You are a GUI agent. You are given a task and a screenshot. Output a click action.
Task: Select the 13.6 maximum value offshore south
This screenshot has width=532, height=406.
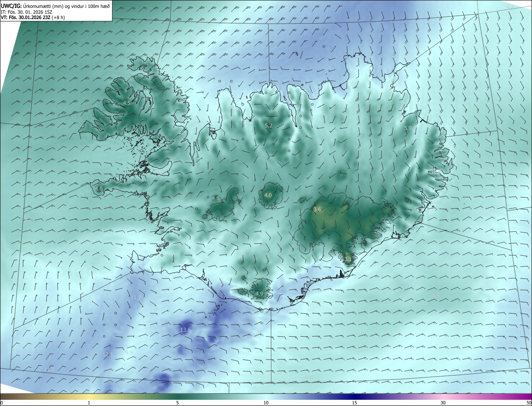coord(185,330)
